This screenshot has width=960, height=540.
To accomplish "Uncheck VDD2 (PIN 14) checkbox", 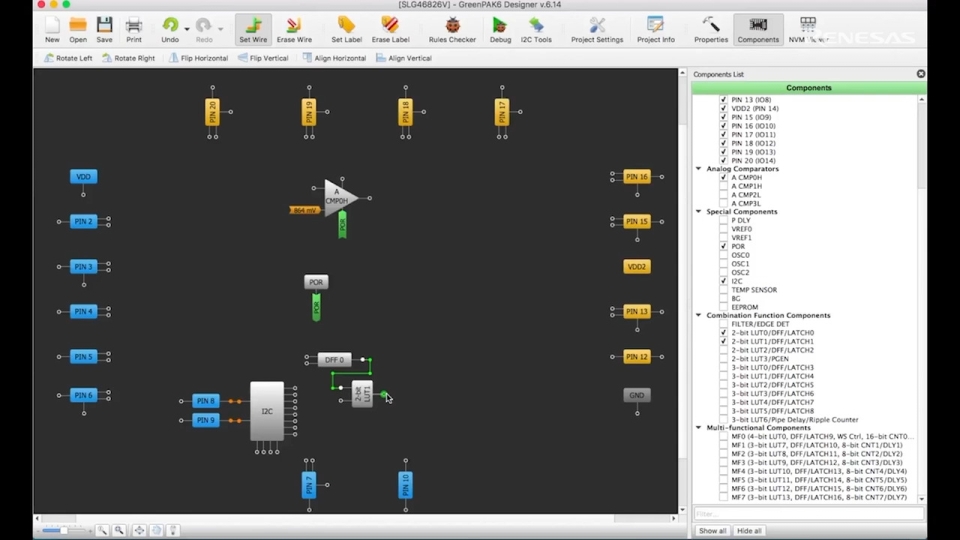I will click(x=724, y=108).
